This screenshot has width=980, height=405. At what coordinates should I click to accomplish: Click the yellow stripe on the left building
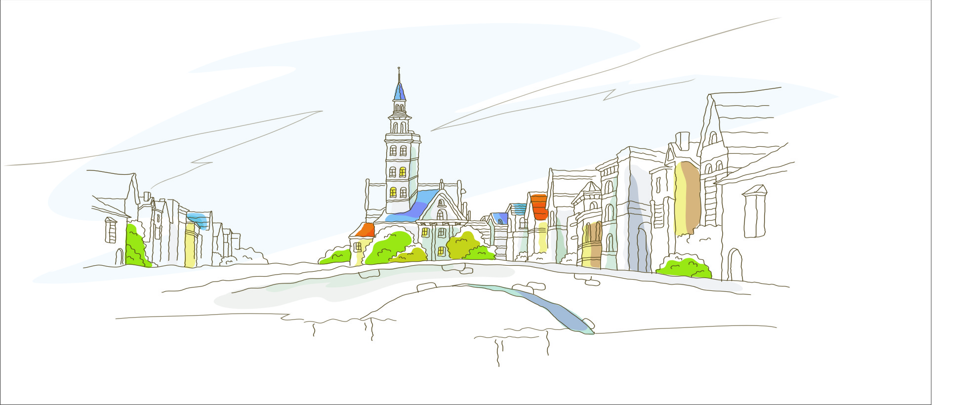[190, 244]
